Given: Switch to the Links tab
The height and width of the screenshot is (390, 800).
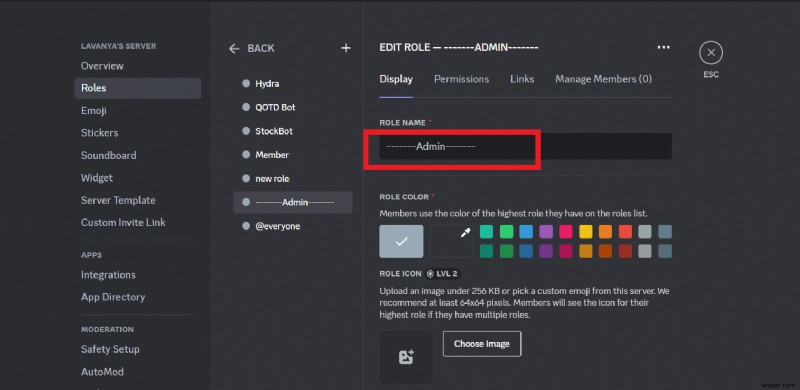Looking at the screenshot, I should point(522,79).
